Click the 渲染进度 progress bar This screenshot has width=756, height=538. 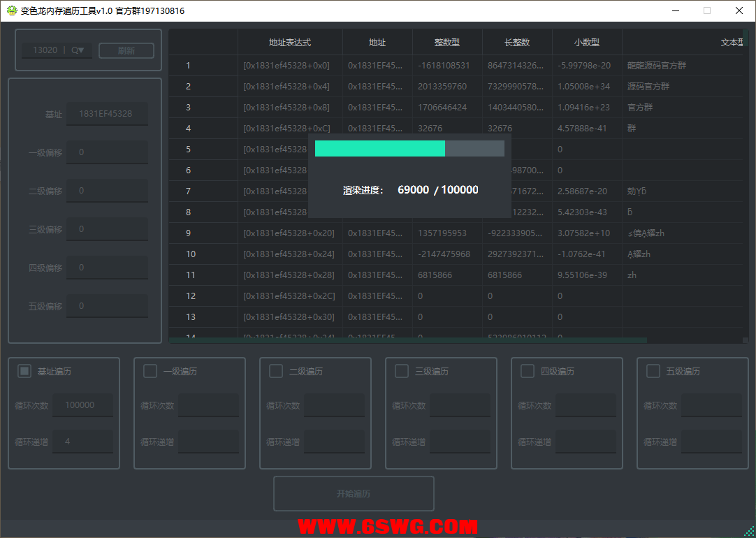coord(409,149)
